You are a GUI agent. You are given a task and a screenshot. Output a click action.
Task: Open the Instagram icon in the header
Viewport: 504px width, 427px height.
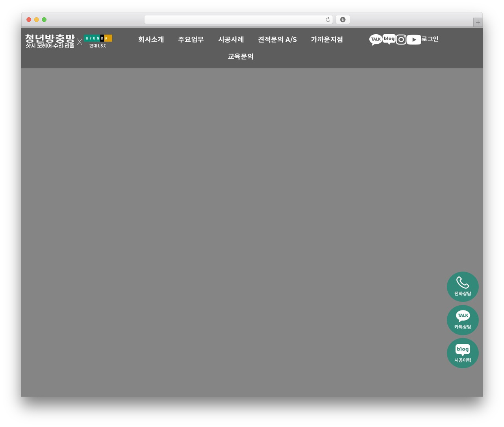click(x=401, y=39)
